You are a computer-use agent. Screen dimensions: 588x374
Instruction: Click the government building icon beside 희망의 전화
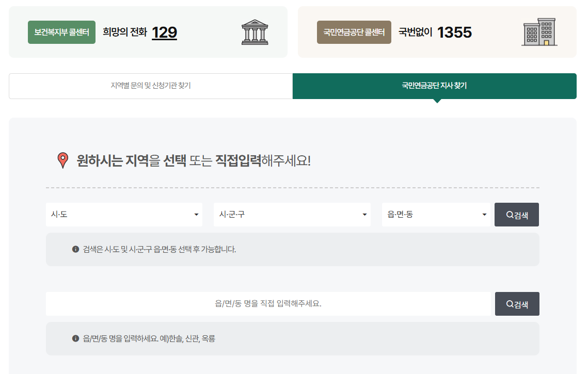point(256,31)
